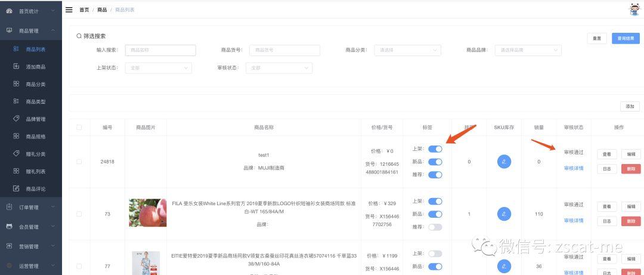Click the apple thumbnail for product 73
The height and width of the screenshot is (275, 644).
point(147,213)
